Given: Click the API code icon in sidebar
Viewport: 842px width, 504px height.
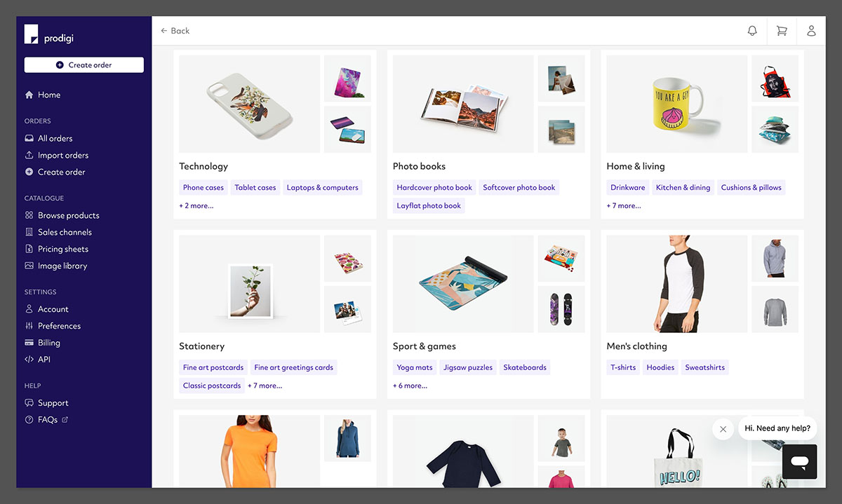Looking at the screenshot, I should pos(29,359).
